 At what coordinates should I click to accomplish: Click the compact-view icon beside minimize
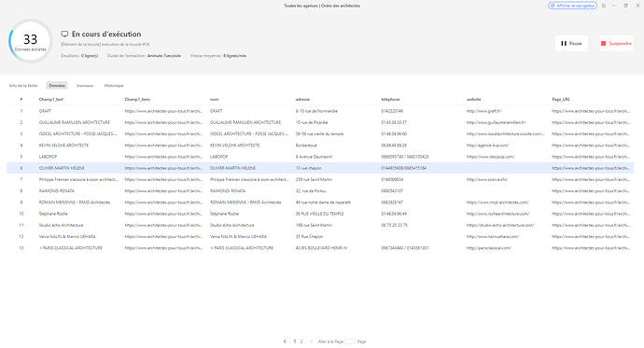click(604, 6)
